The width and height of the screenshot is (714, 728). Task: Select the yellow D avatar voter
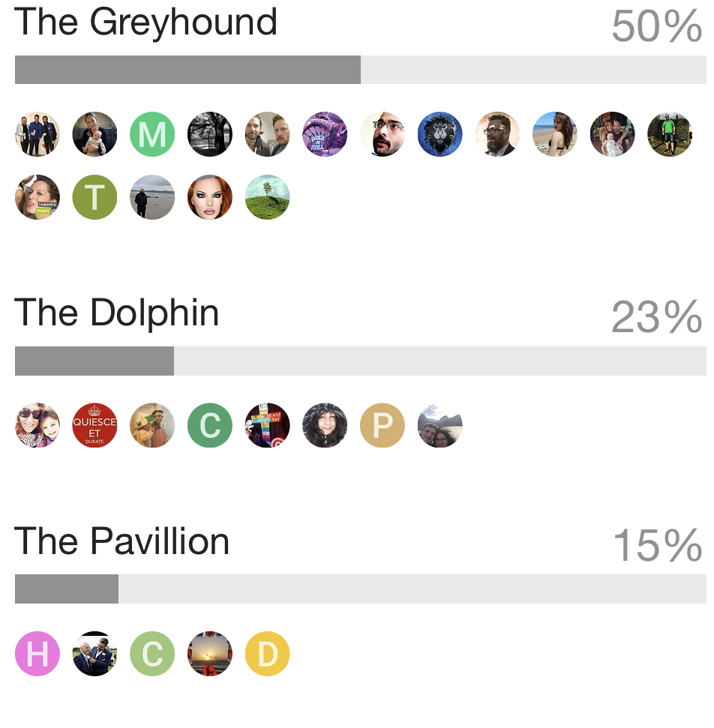[268, 654]
